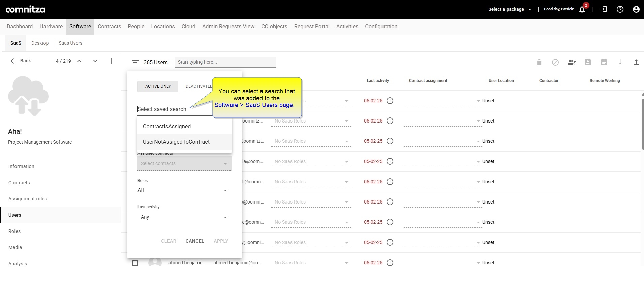Open the three-dot more options menu
This screenshot has height=298, width=644.
(x=112, y=61)
